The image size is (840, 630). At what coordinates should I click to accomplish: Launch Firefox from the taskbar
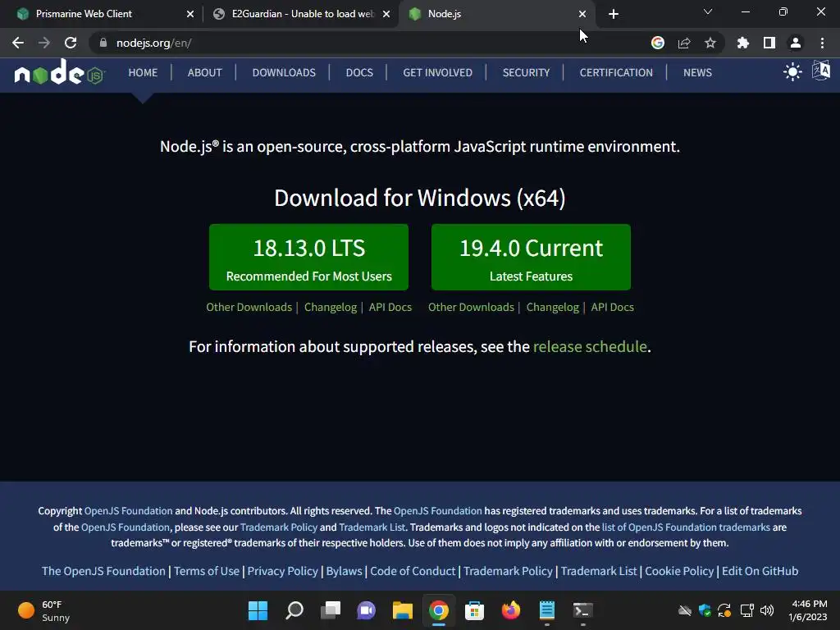[x=510, y=610]
